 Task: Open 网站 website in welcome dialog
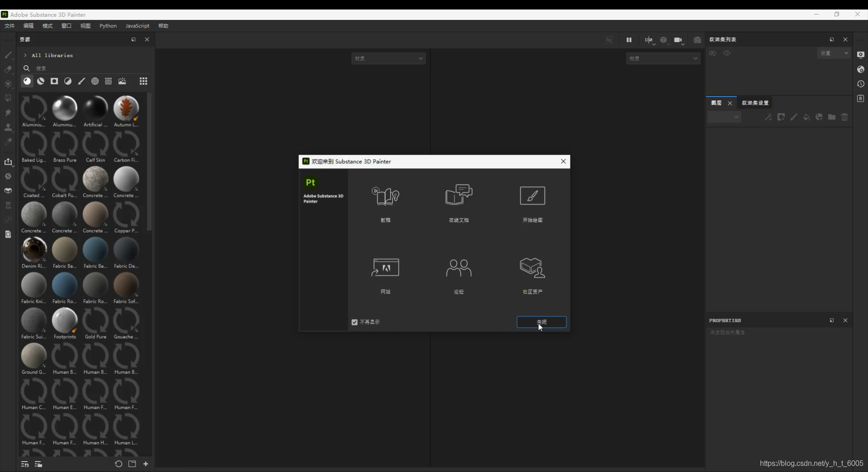(386, 276)
